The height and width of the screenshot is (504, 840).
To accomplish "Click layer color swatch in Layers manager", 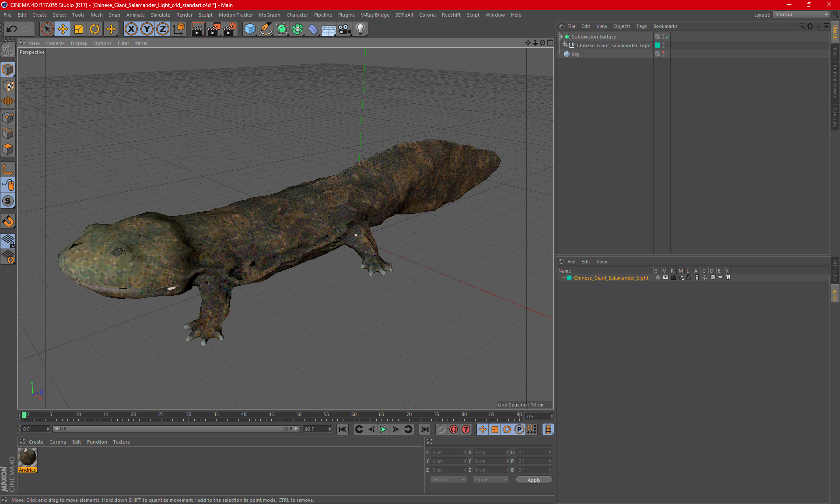I will [x=569, y=278].
